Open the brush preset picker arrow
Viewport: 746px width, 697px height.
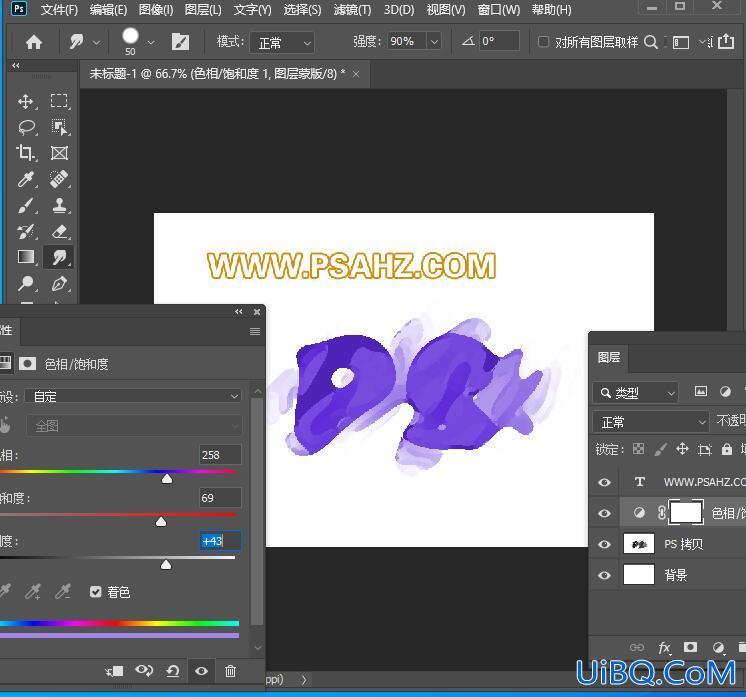tap(151, 42)
